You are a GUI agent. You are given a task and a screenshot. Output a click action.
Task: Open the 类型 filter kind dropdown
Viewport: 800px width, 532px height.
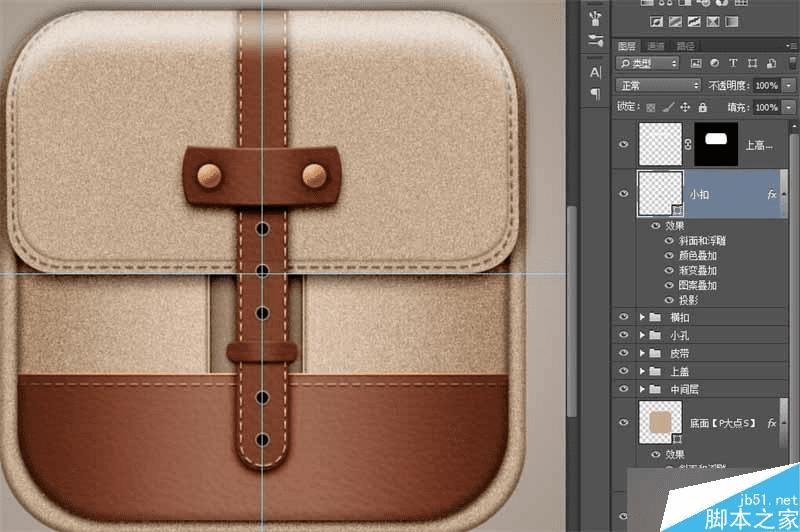(647, 63)
